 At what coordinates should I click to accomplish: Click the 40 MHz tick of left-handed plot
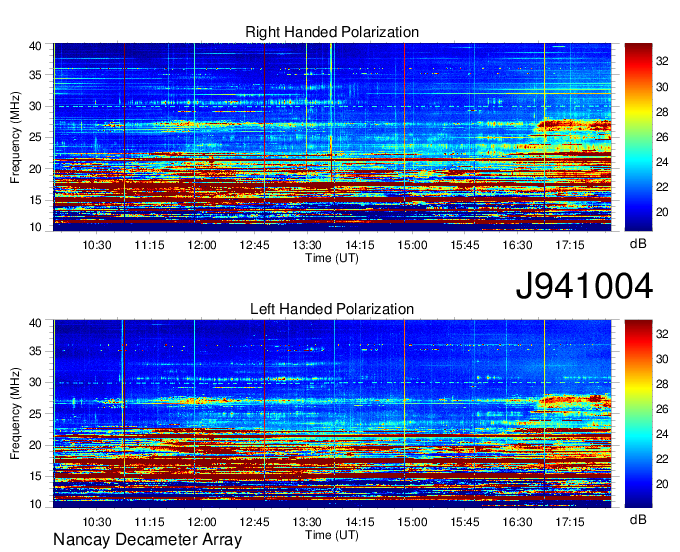click(35, 323)
